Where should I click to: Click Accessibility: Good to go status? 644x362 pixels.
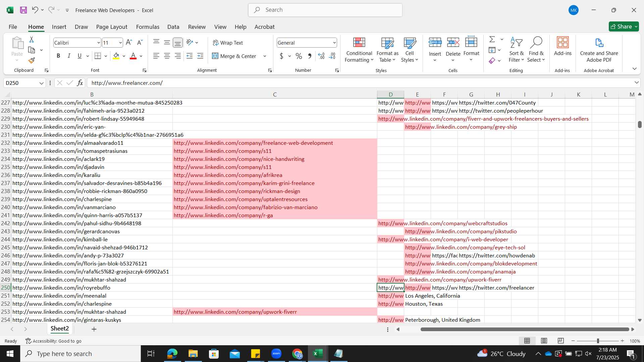pos(54,341)
